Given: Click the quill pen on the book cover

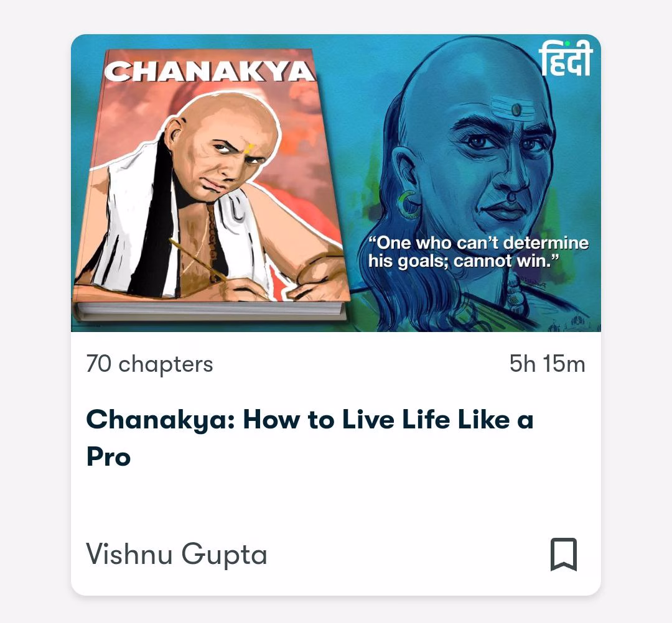Looking at the screenshot, I should 198,259.
